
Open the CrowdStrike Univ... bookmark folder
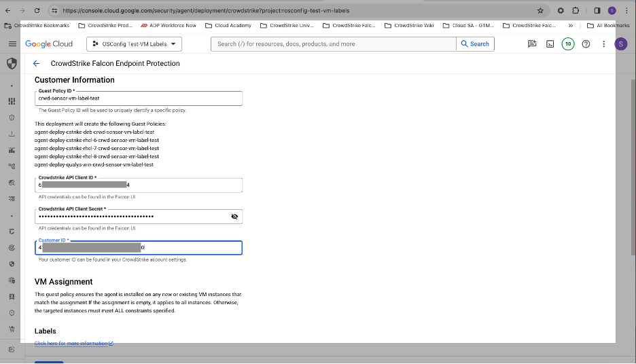point(287,26)
